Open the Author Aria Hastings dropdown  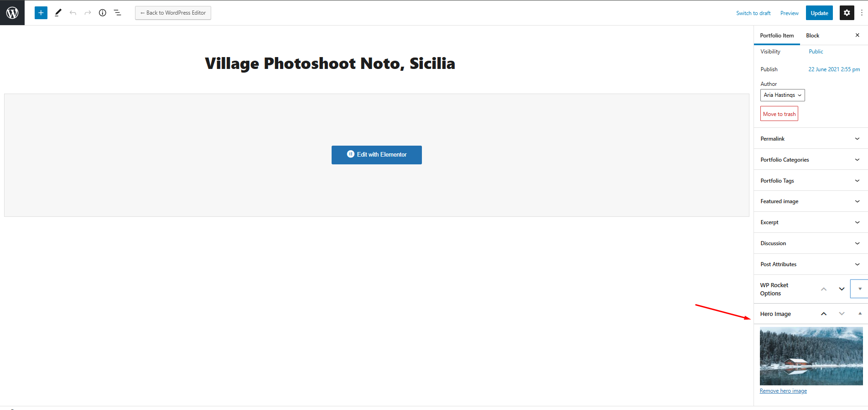point(782,95)
